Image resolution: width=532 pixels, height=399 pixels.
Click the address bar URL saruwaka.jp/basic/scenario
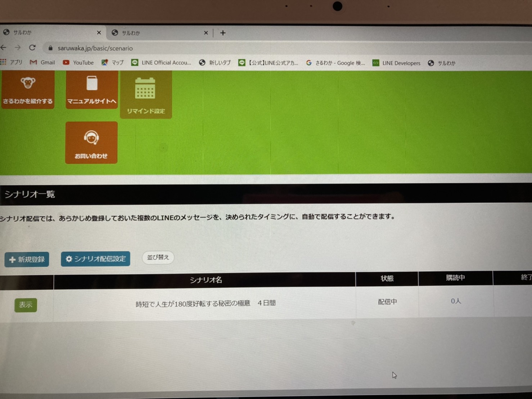(95, 48)
